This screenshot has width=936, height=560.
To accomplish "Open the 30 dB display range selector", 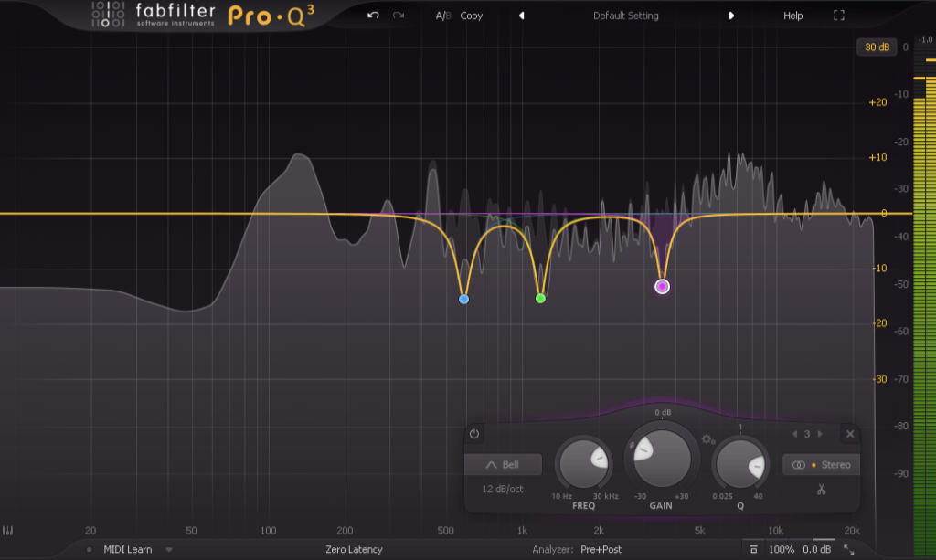I will (877, 48).
